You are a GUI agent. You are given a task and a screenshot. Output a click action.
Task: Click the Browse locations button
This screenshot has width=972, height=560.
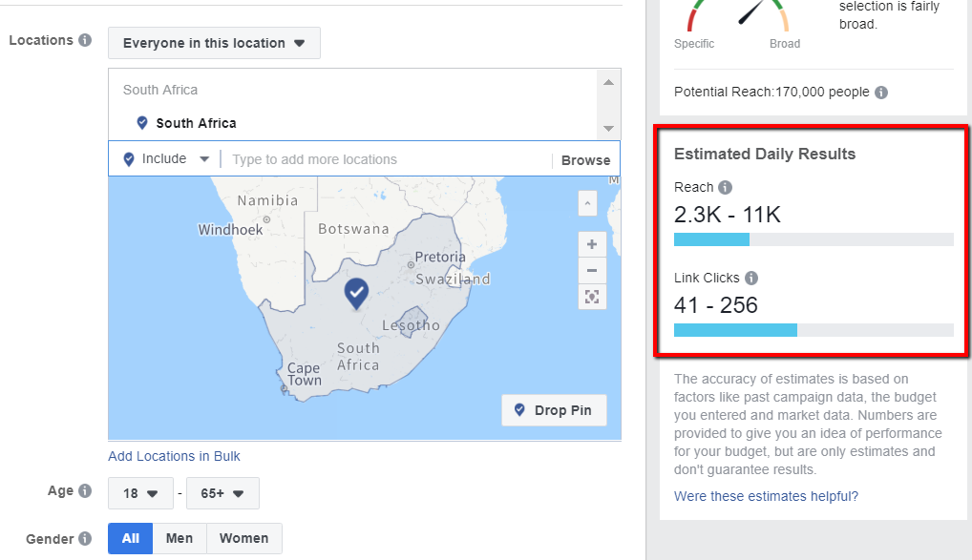click(585, 160)
